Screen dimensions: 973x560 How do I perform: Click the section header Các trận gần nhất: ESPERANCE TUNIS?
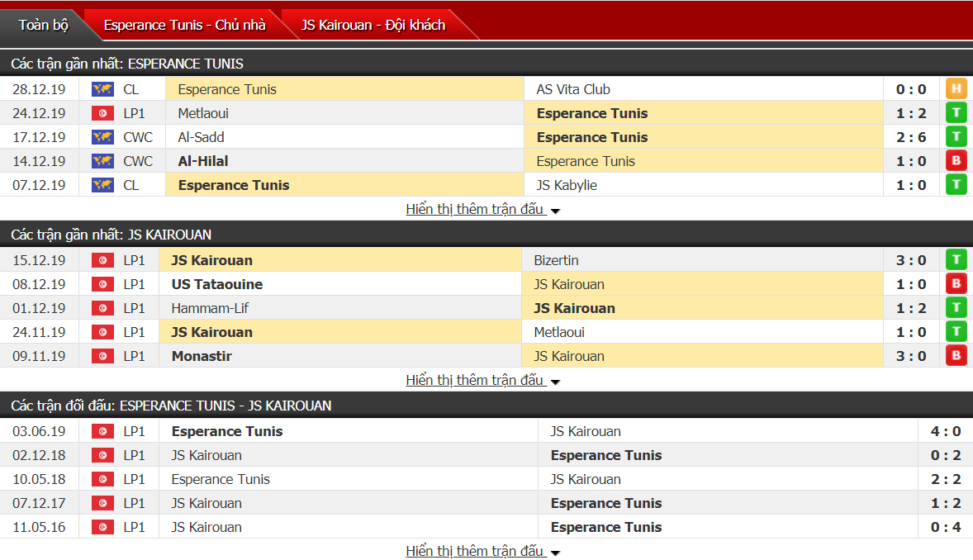(486, 64)
